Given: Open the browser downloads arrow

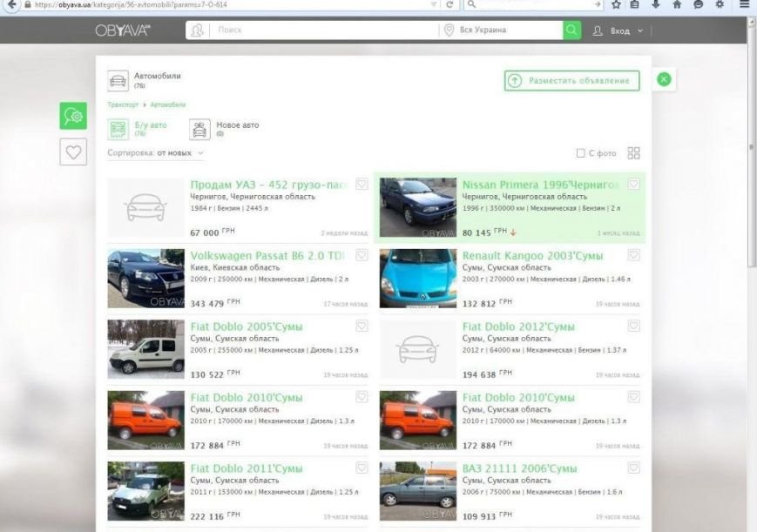Looking at the screenshot, I should point(656,4).
